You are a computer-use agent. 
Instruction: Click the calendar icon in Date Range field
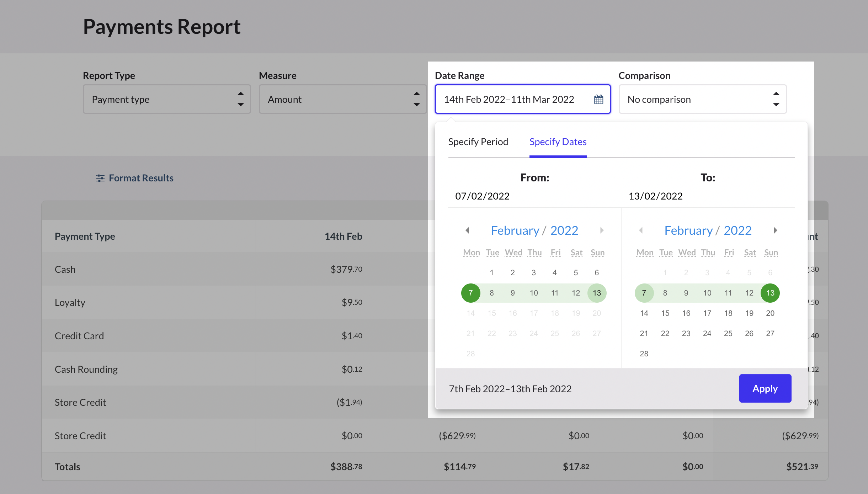click(x=598, y=99)
